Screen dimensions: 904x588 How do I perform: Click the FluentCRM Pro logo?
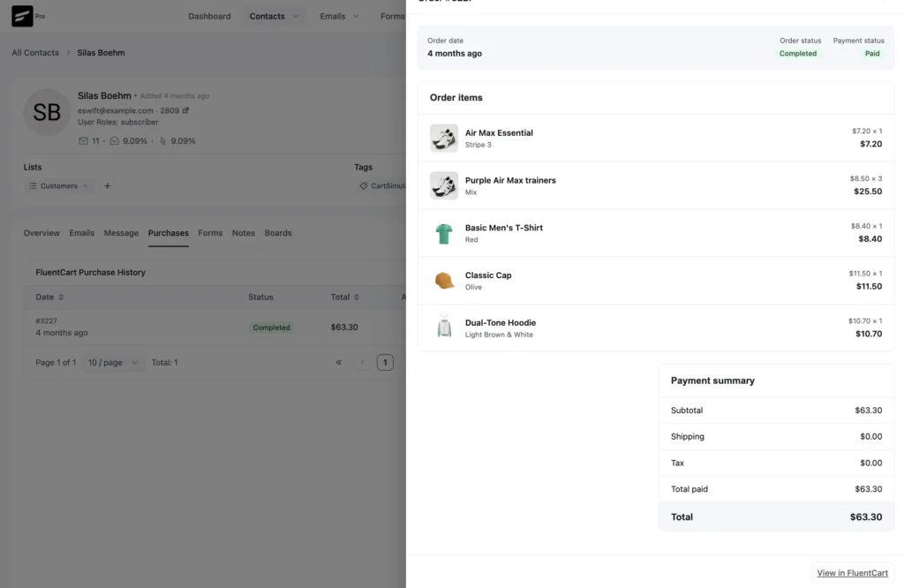[22, 16]
